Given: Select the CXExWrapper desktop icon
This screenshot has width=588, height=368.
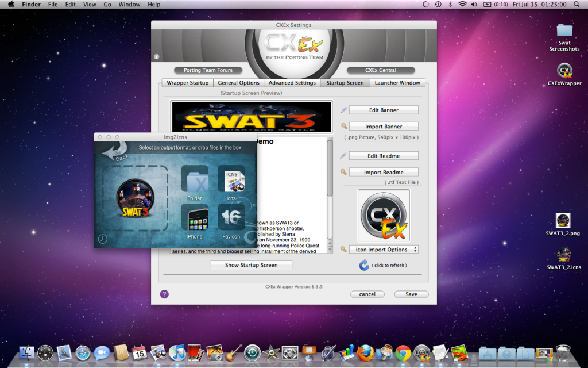Looking at the screenshot, I should (x=564, y=74).
